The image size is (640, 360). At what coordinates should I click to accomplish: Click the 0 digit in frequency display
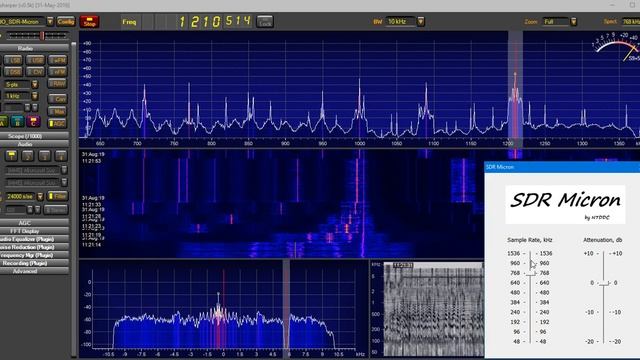coord(217,22)
